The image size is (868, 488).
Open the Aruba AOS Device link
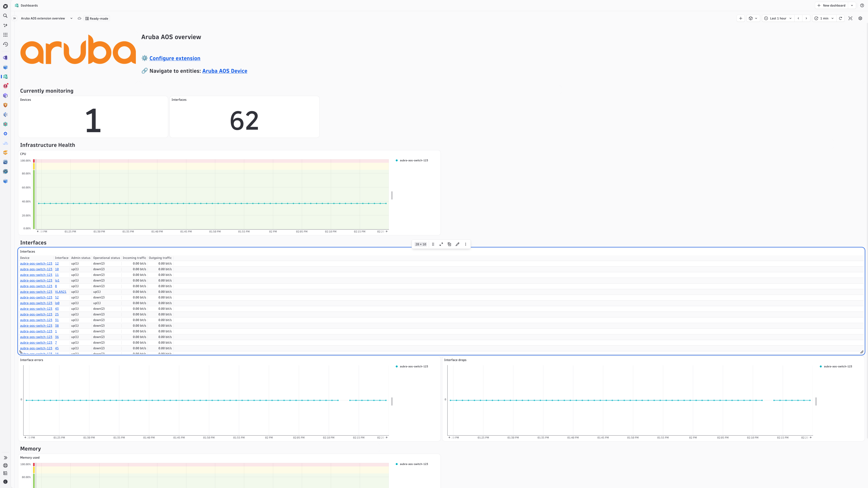click(225, 71)
